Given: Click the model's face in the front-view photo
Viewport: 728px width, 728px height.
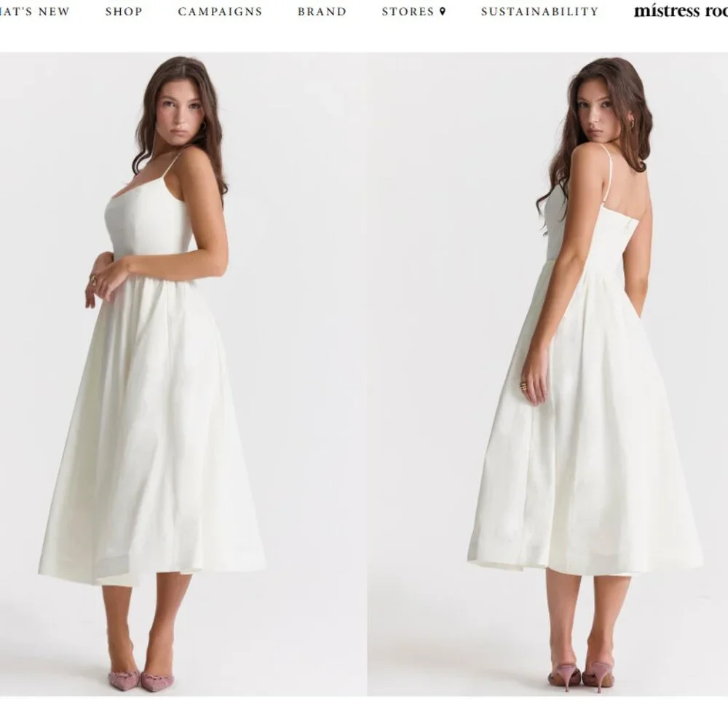Looking at the screenshot, I should click(x=181, y=115).
